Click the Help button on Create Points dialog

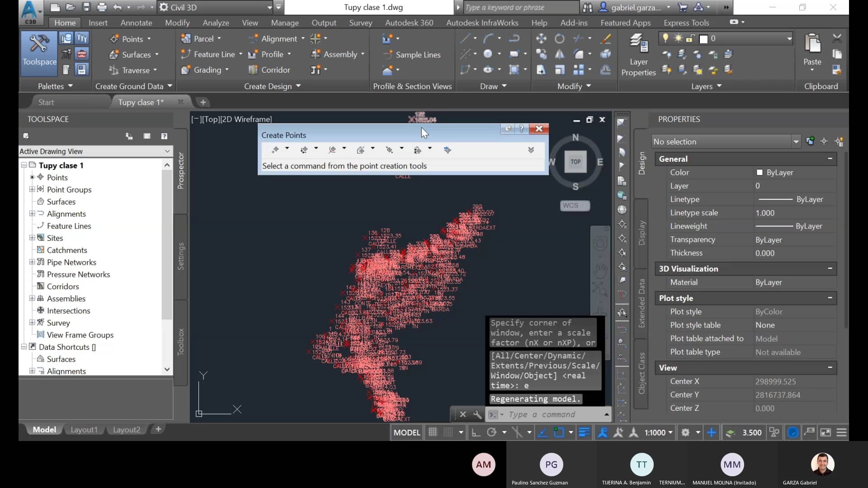[522, 129]
